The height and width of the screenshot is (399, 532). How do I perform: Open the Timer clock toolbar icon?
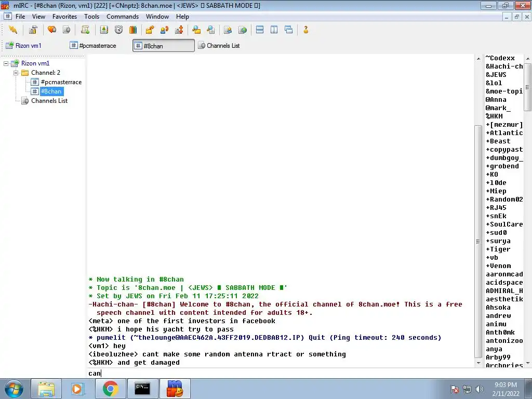coord(118,30)
